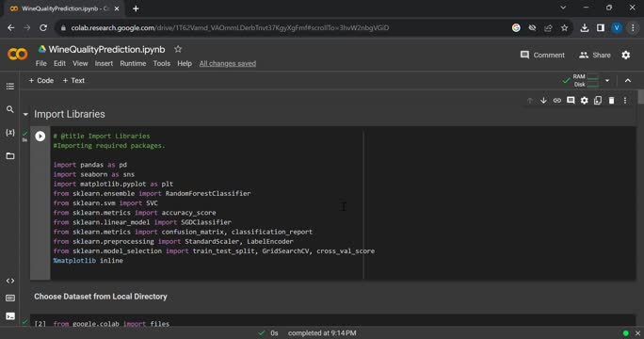Reload the browser page
This screenshot has width=644, height=339.
coord(43,27)
